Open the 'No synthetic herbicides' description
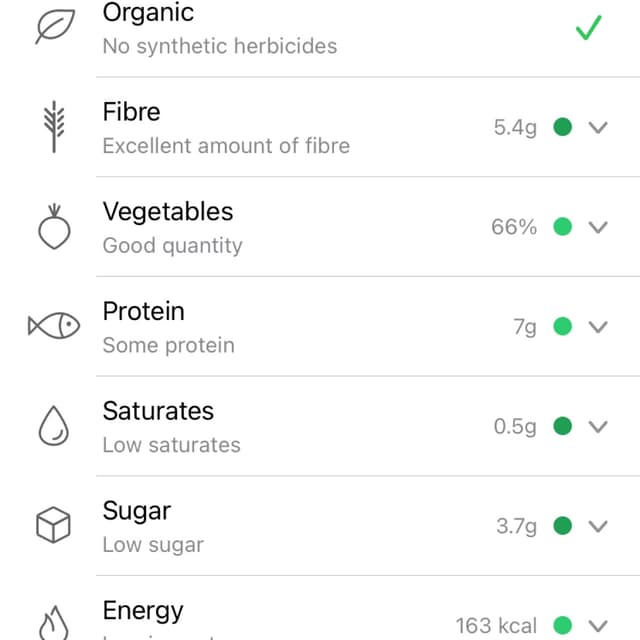Viewport: 640px width, 640px height. click(220, 46)
